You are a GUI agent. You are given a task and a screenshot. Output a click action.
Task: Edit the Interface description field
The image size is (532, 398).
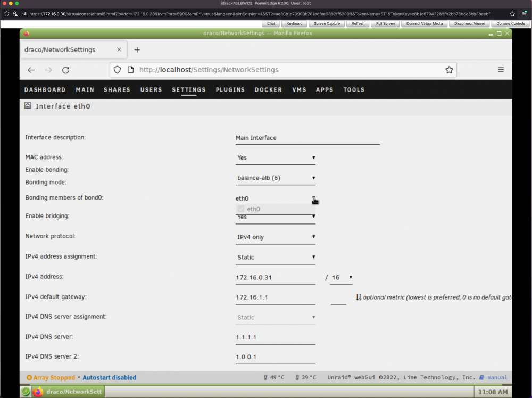pos(307,138)
